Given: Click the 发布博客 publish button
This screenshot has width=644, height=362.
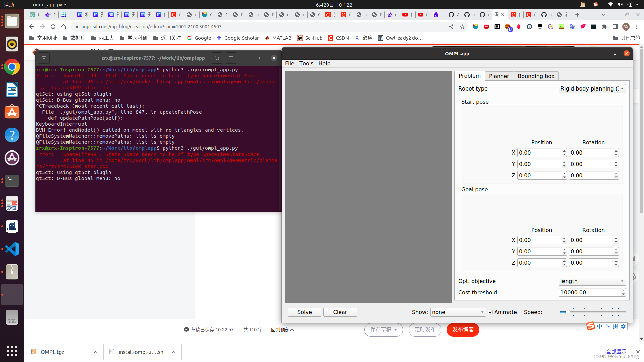Looking at the screenshot, I should (463, 330).
